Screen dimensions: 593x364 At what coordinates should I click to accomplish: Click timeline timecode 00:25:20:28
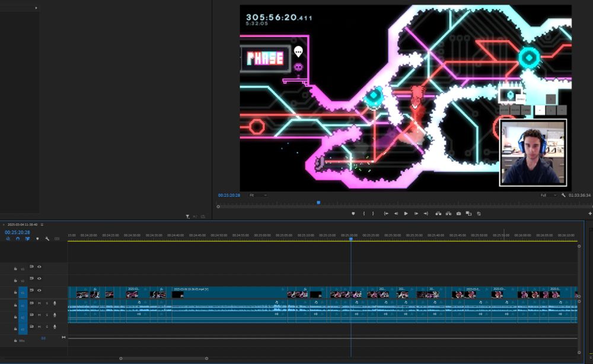point(17,232)
